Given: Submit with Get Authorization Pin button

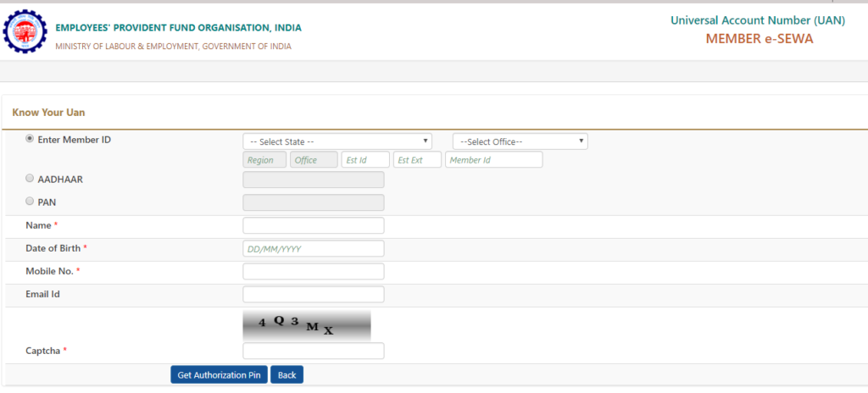Looking at the screenshot, I should [x=220, y=374].
